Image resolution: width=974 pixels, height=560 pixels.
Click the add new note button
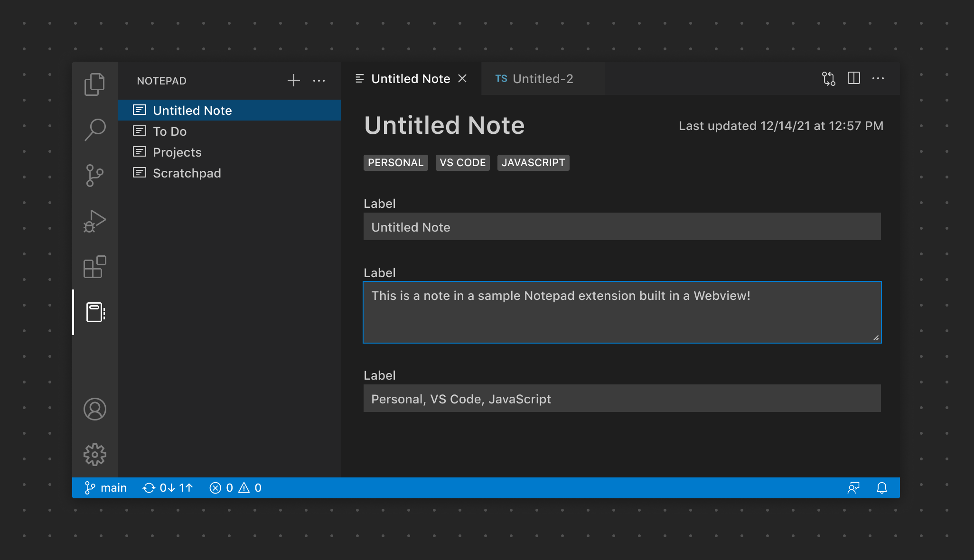[x=294, y=80]
